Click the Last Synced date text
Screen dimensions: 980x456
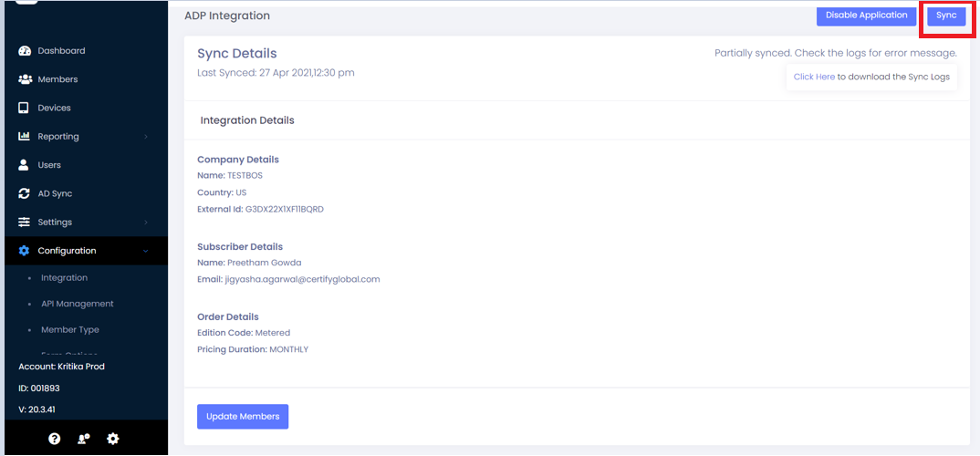(x=276, y=72)
